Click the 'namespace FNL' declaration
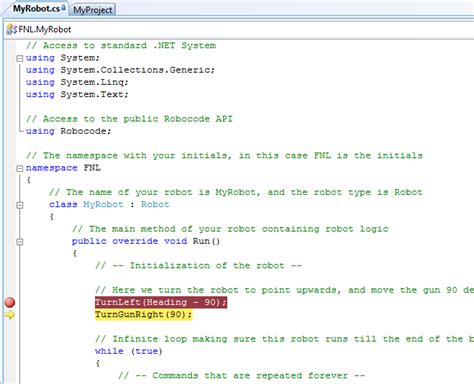 [63, 168]
